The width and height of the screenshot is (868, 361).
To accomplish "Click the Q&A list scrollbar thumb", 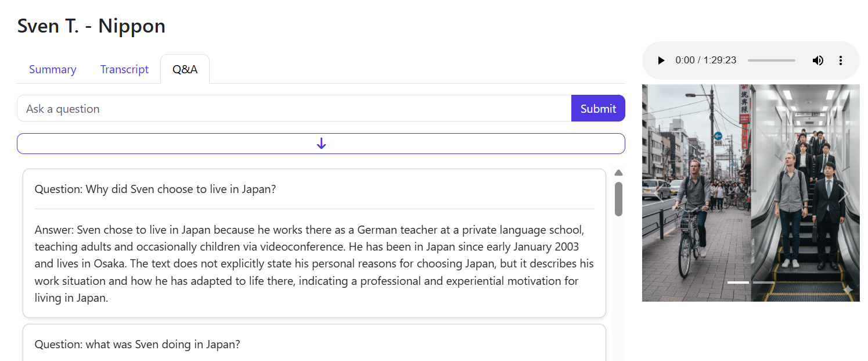I will tap(618, 199).
